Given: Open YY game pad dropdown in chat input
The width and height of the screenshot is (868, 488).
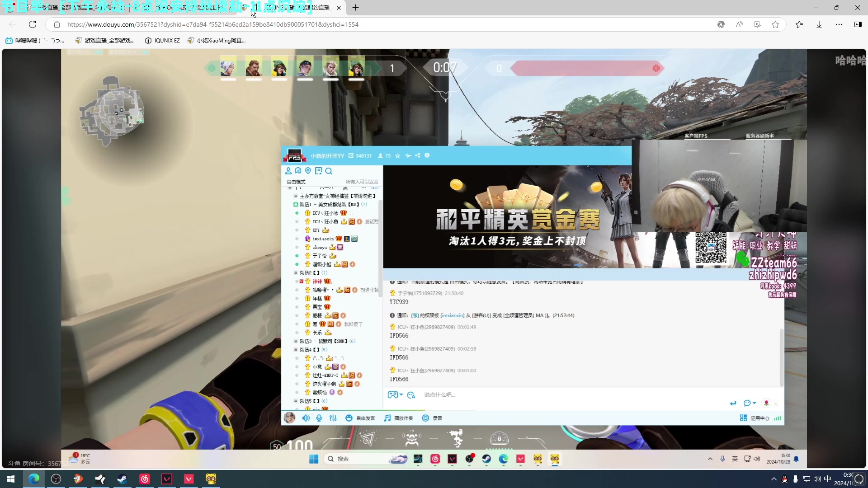Looking at the screenshot, I should click(395, 395).
